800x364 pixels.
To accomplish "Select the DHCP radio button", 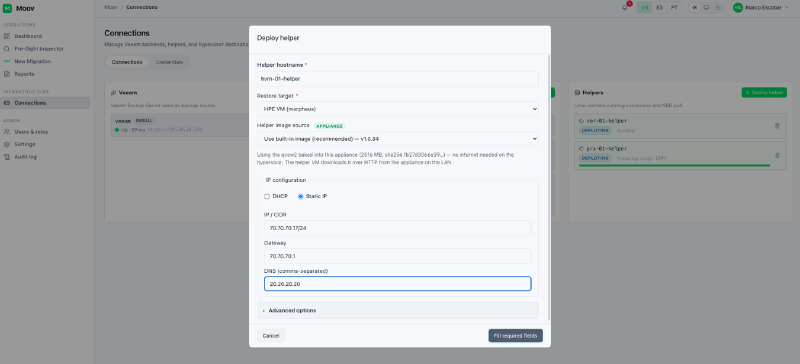I will [x=267, y=197].
